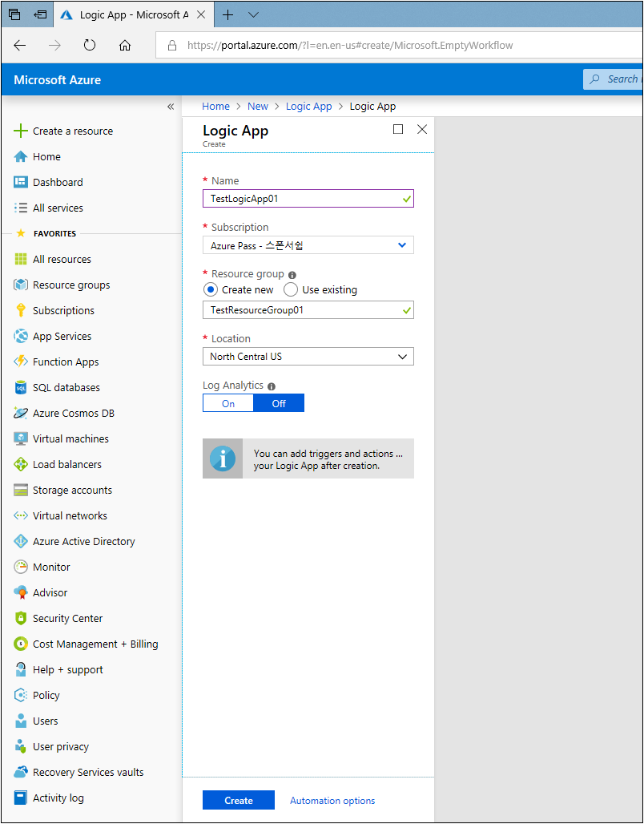Go to the browser home page
Viewport: 644px width, 824px height.
pyautogui.click(x=125, y=45)
